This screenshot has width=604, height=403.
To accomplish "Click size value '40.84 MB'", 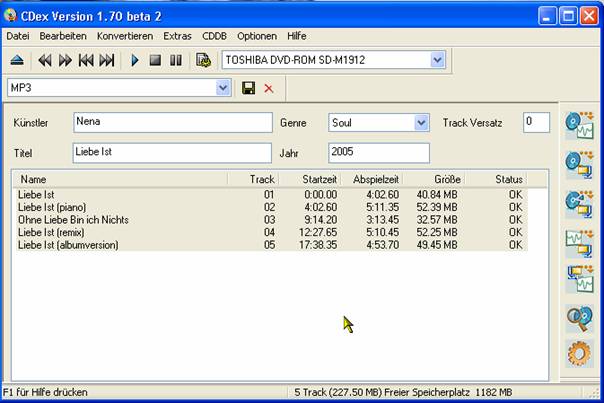I will (x=437, y=195).
